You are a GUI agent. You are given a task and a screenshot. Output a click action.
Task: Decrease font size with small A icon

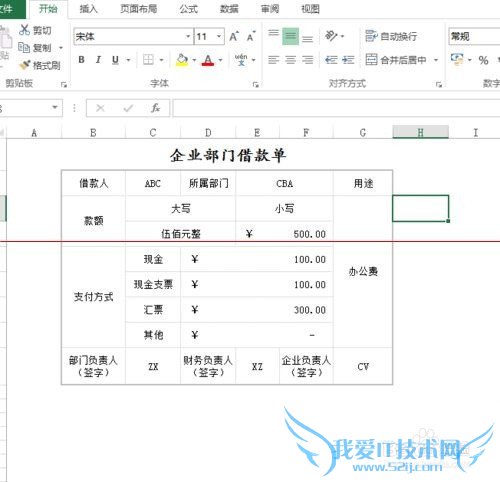[251, 36]
